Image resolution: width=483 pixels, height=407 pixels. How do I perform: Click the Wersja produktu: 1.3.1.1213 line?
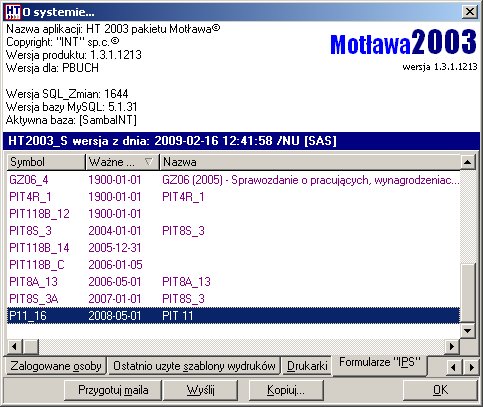pyautogui.click(x=74, y=55)
